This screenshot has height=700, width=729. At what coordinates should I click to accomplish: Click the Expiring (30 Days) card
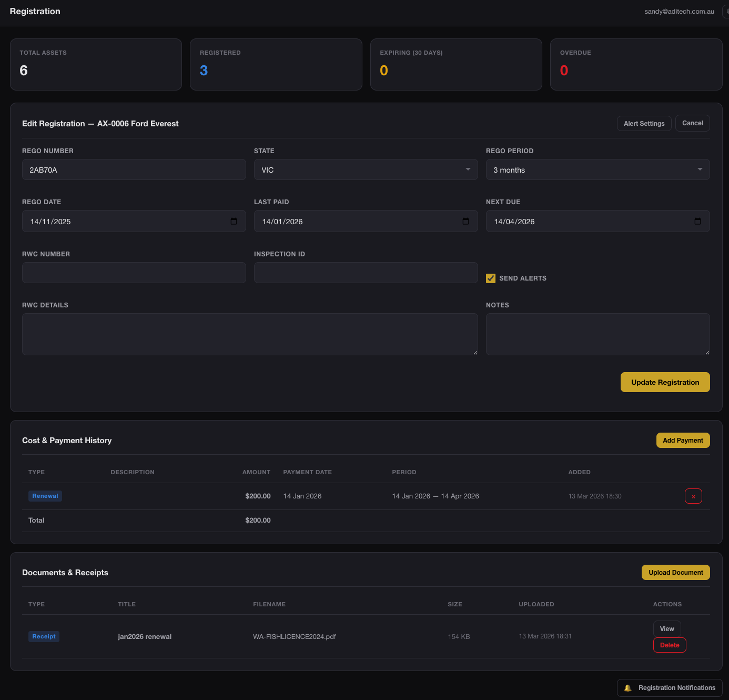456,64
